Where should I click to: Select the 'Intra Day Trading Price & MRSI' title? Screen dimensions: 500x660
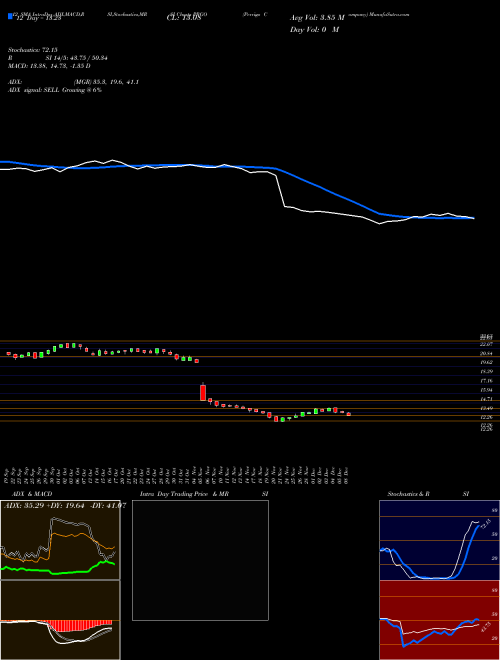pos(204,494)
